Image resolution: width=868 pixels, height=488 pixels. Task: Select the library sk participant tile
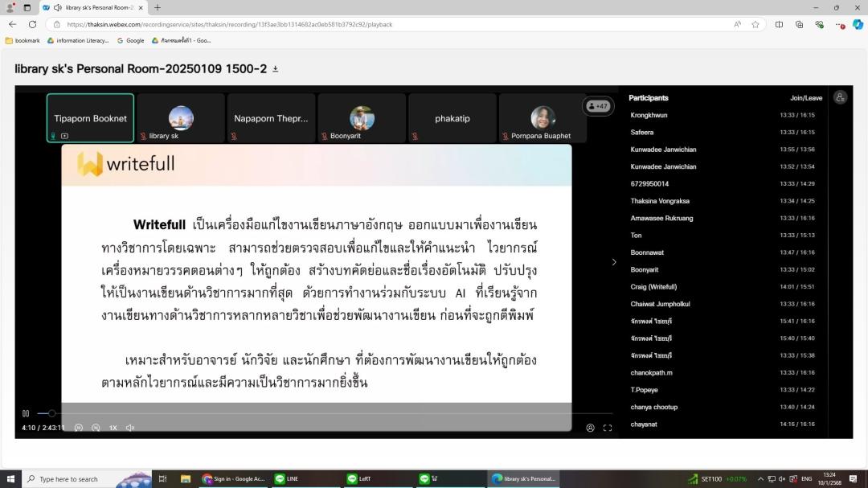click(x=181, y=118)
